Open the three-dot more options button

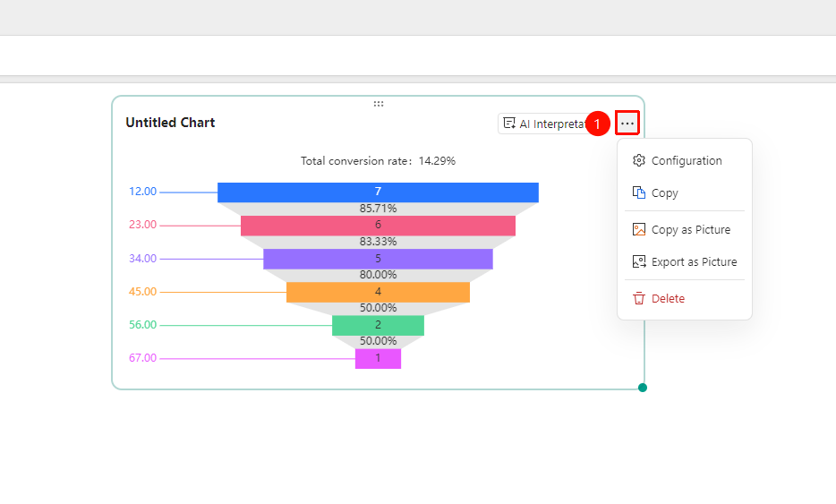pyautogui.click(x=627, y=124)
